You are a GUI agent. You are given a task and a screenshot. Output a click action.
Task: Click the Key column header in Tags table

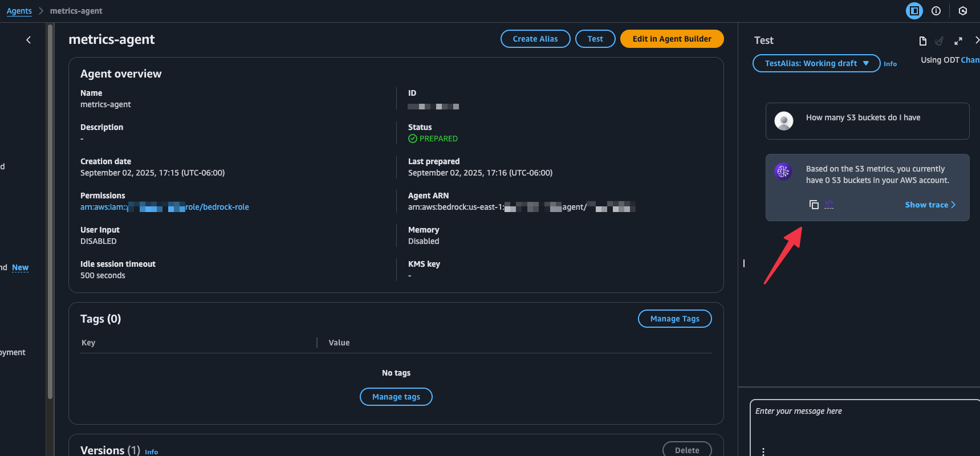coord(88,343)
